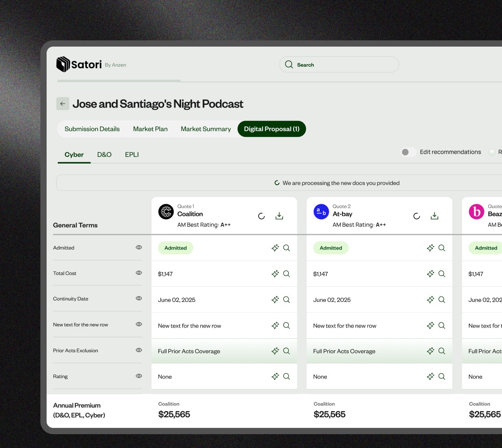Image resolution: width=502 pixels, height=448 pixels.
Task: Click magnifier for Coalition Rating row
Action: [x=286, y=376]
